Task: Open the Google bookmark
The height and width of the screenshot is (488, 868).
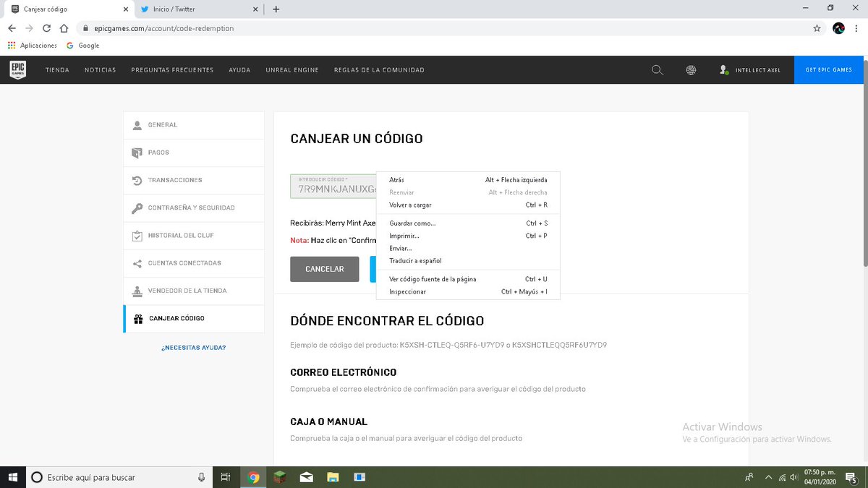Action: [82, 46]
